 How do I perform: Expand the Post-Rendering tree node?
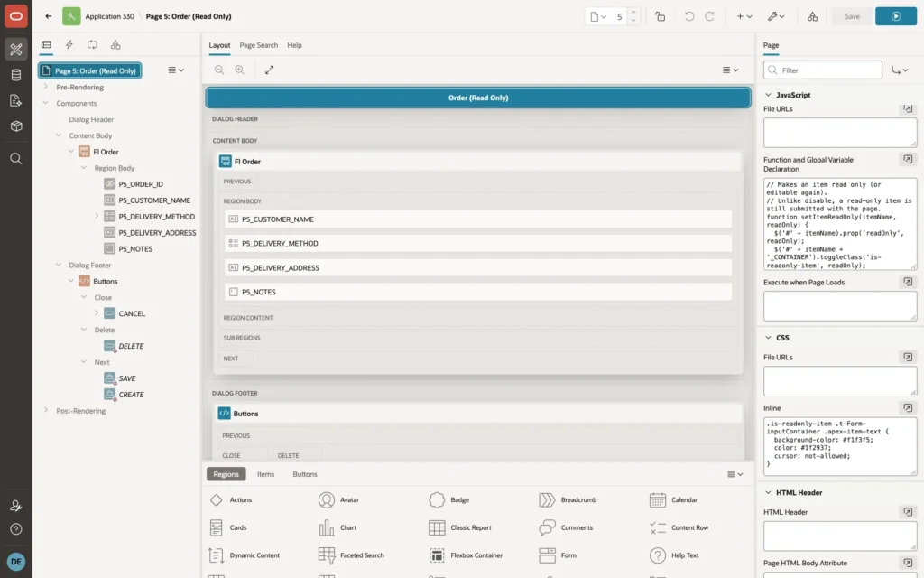(x=45, y=411)
